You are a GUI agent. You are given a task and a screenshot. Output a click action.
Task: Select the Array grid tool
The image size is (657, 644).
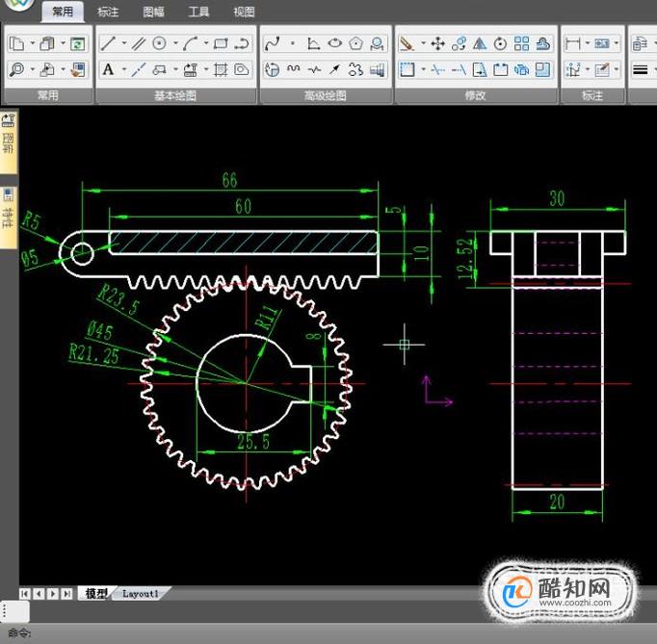522,43
